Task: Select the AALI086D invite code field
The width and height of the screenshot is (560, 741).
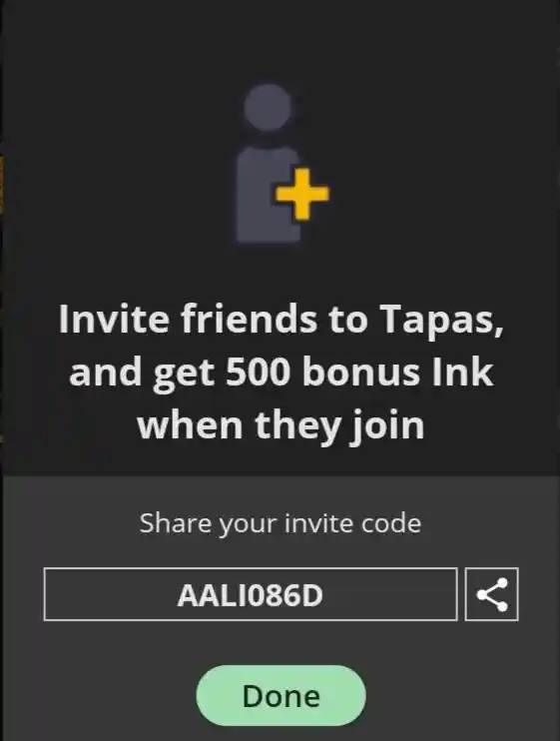Action: click(251, 594)
